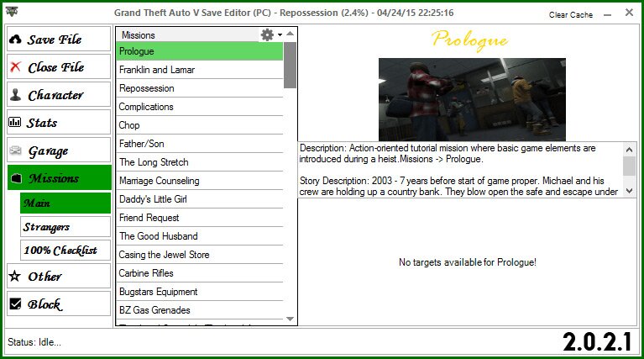
Task: Switch to the Strangers sub-tab
Action: (x=65, y=227)
